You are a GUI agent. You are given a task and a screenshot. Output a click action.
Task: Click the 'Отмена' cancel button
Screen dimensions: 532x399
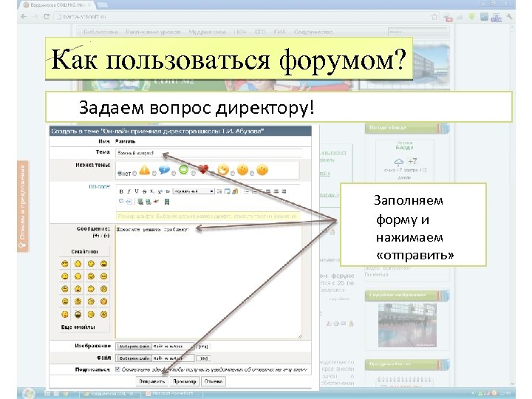click(214, 381)
